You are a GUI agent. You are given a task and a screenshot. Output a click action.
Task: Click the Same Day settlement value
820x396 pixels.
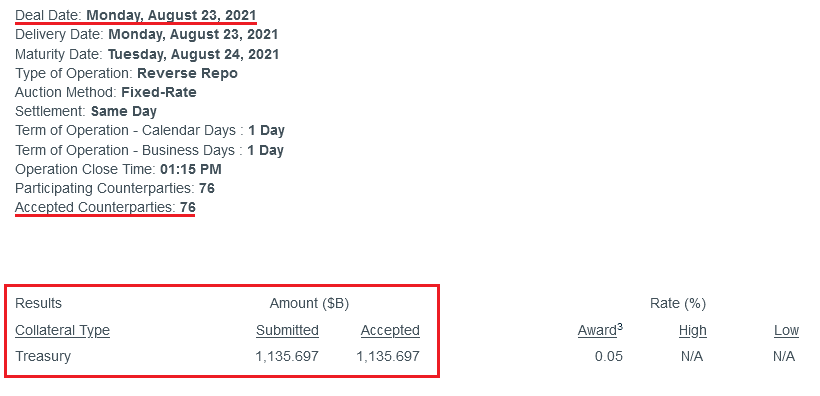point(124,111)
